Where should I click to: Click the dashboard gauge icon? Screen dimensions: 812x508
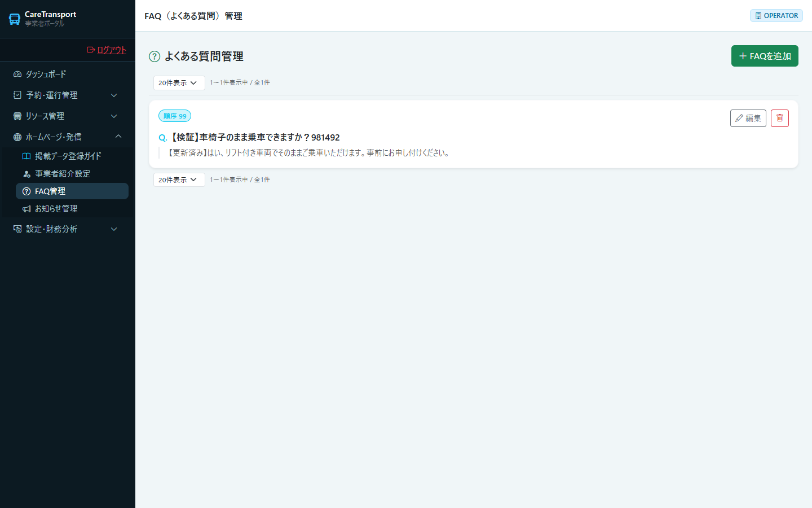click(17, 74)
